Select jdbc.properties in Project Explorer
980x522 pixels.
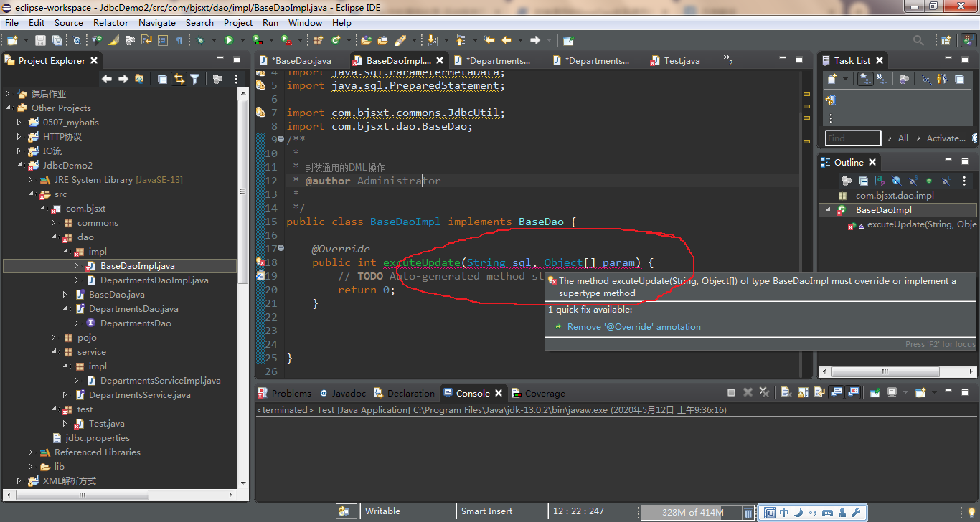pyautogui.click(x=98, y=437)
